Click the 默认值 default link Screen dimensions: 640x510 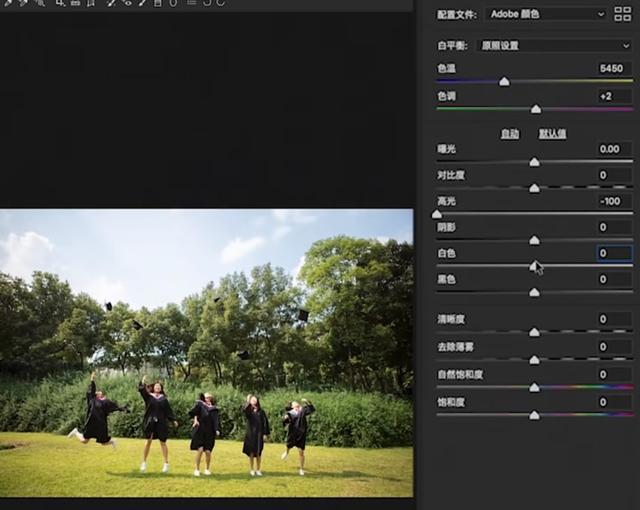[x=552, y=133]
